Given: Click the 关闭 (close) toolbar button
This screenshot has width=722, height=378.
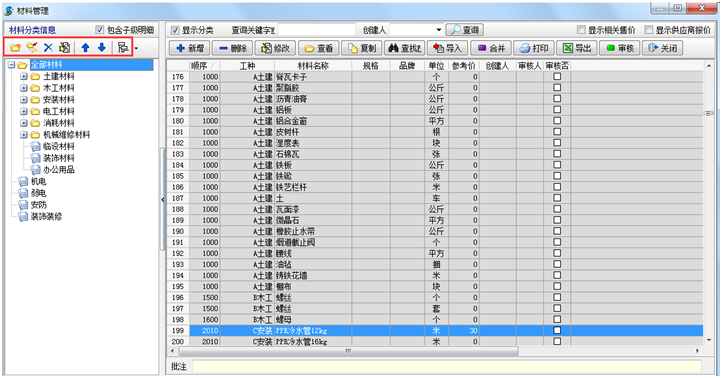Looking at the screenshot, I should [x=663, y=48].
